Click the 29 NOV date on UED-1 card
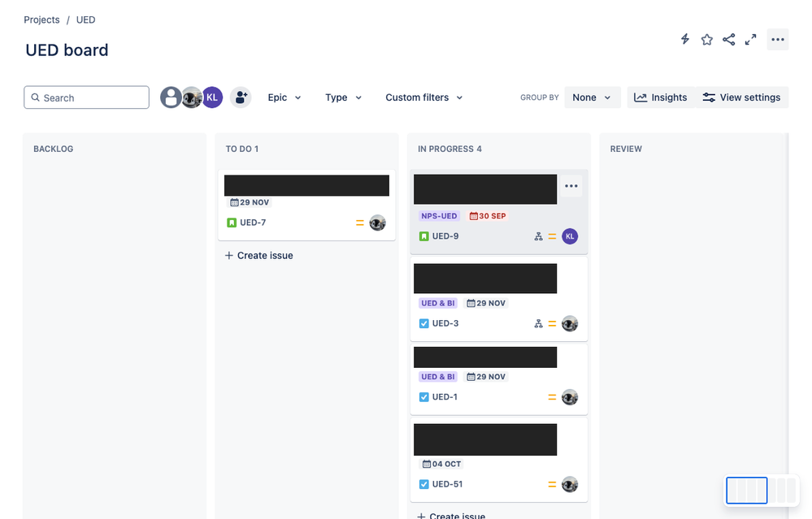 (x=486, y=377)
